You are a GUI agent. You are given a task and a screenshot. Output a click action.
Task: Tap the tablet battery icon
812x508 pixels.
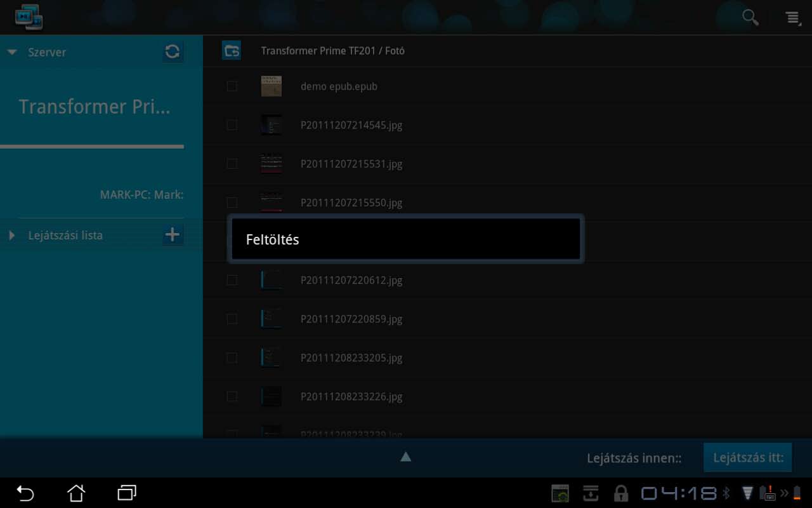(797, 493)
